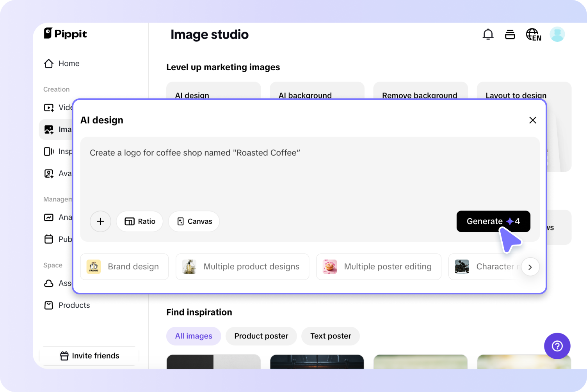587x392 pixels.
Task: Click the Image creation icon in the sidebar
Action: pos(48,129)
